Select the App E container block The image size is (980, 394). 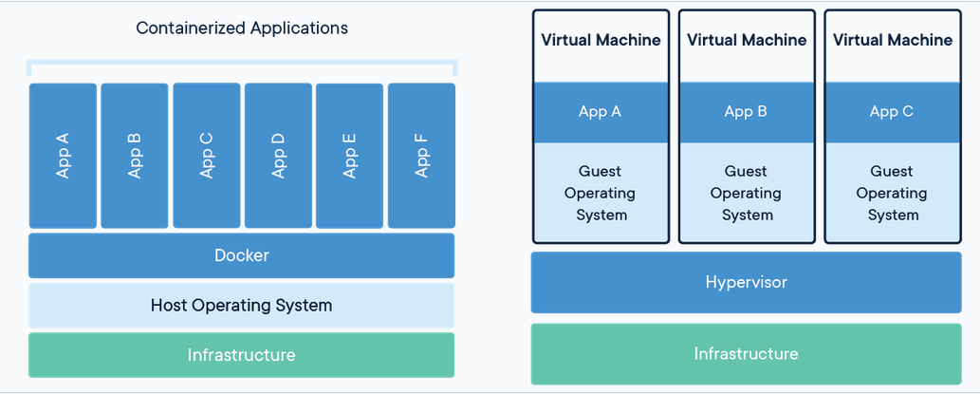point(349,156)
